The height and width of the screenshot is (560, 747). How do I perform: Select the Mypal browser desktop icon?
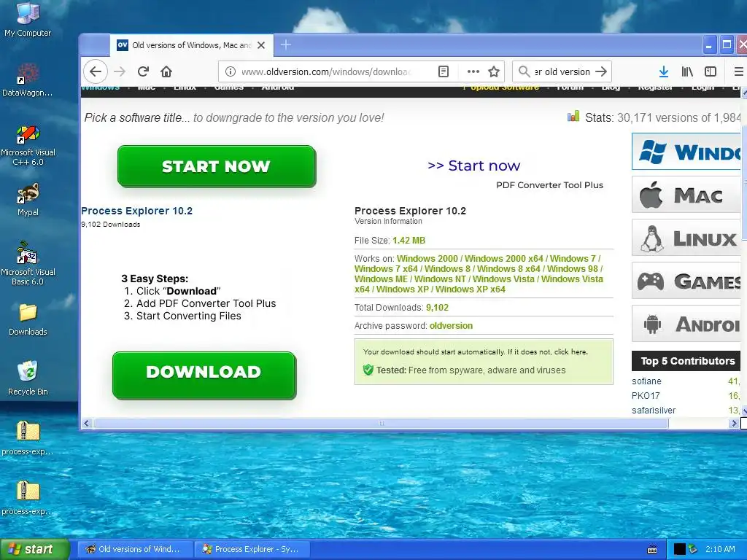point(28,200)
